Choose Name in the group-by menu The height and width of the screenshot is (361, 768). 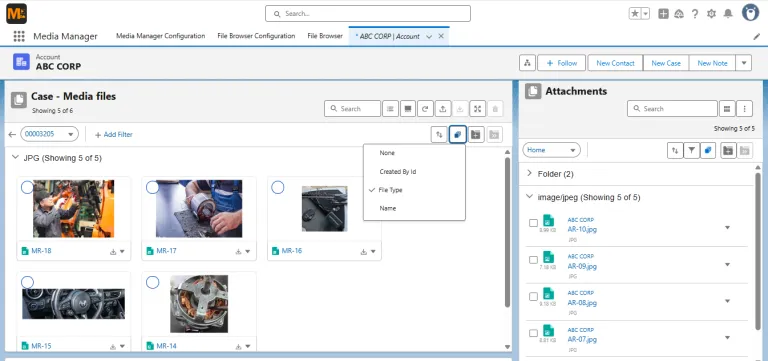pos(414,208)
